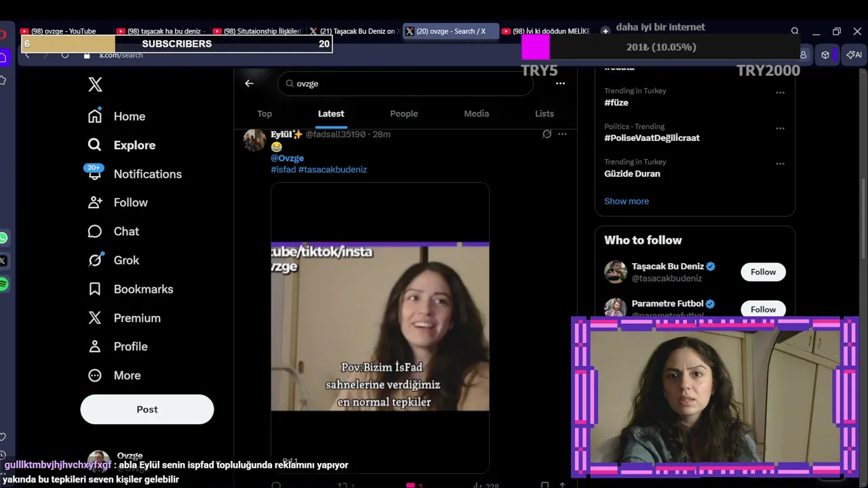Open search settings three-dot menu
This screenshot has width=868, height=488.
click(560, 83)
